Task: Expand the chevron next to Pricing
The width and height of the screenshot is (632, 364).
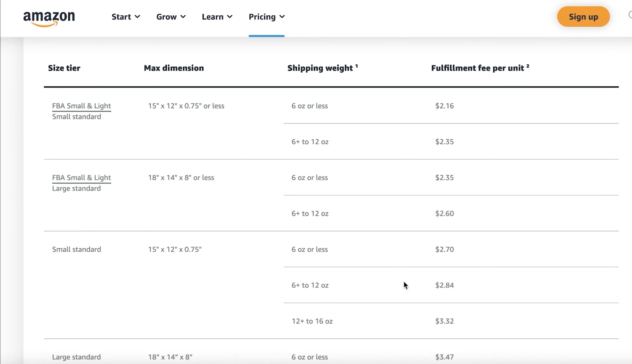Action: pyautogui.click(x=282, y=17)
